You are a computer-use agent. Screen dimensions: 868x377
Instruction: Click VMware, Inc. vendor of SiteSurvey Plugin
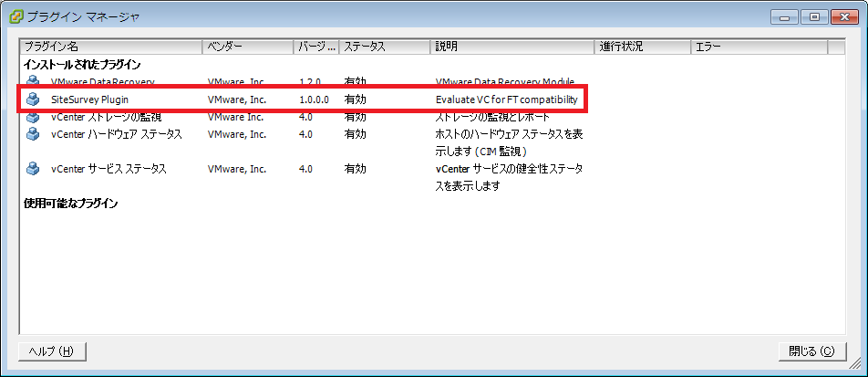tap(237, 99)
